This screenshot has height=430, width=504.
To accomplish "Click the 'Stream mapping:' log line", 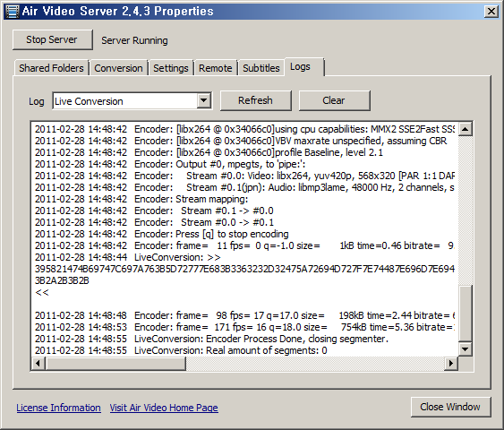I will click(141, 199).
